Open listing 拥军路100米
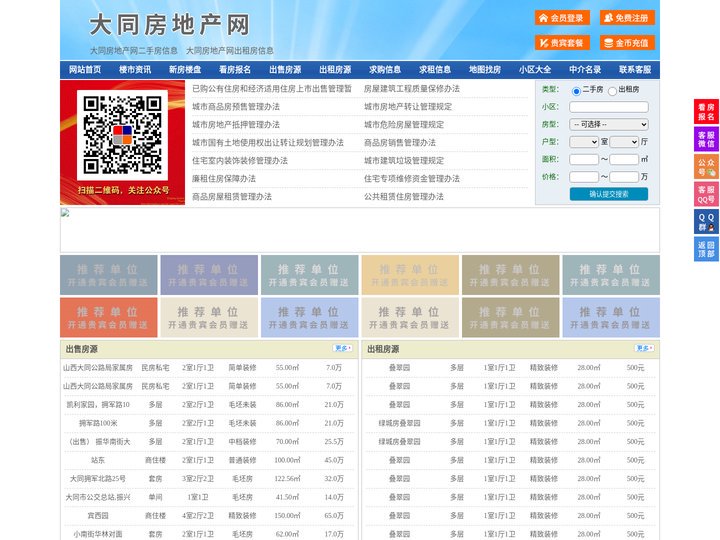The image size is (720, 540). (x=98, y=423)
